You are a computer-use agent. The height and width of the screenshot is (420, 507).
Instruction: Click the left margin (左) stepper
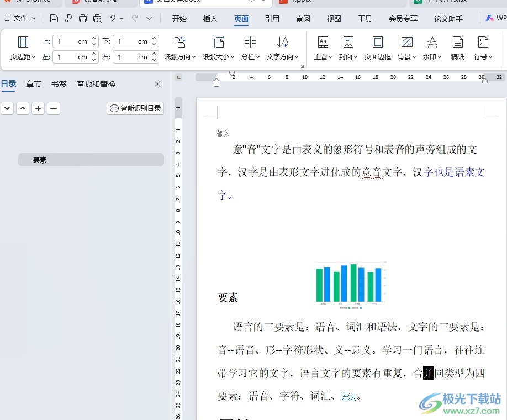coord(94,56)
